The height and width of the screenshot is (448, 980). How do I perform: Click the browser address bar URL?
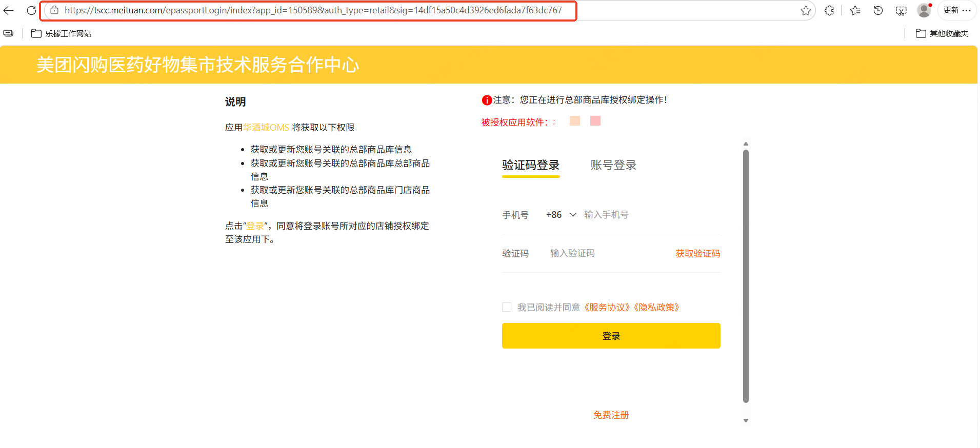pyautogui.click(x=313, y=10)
